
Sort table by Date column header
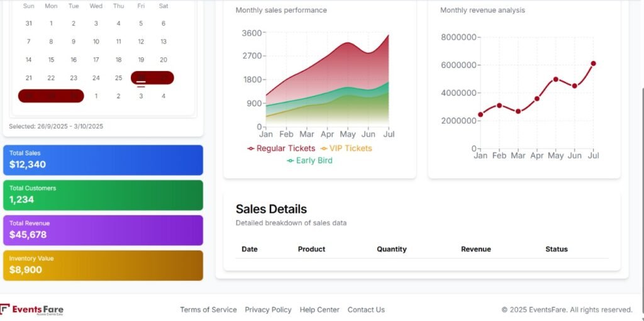[250, 249]
